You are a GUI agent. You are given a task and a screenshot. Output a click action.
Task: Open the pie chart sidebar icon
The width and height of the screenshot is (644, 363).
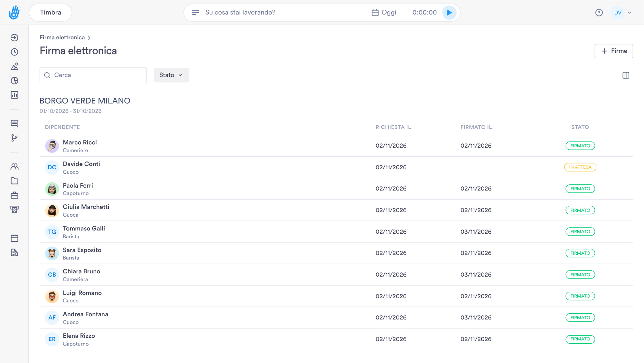click(x=14, y=81)
